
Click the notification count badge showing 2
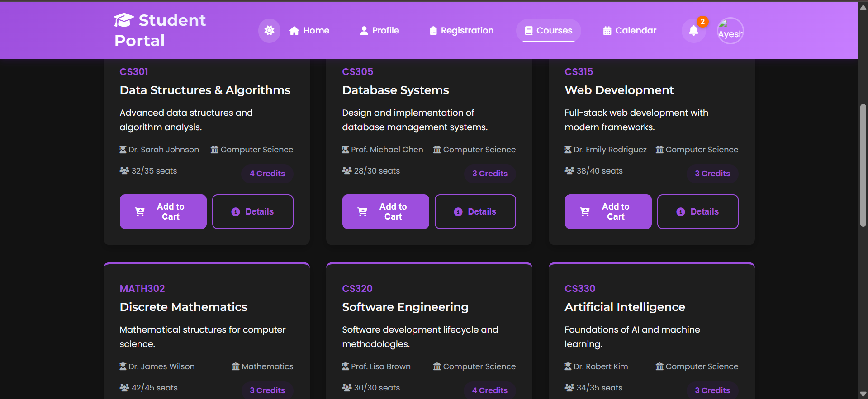coord(702,21)
